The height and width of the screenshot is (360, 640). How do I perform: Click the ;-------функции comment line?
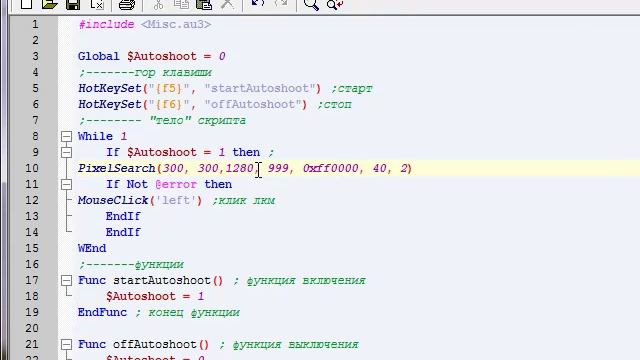tap(131, 264)
